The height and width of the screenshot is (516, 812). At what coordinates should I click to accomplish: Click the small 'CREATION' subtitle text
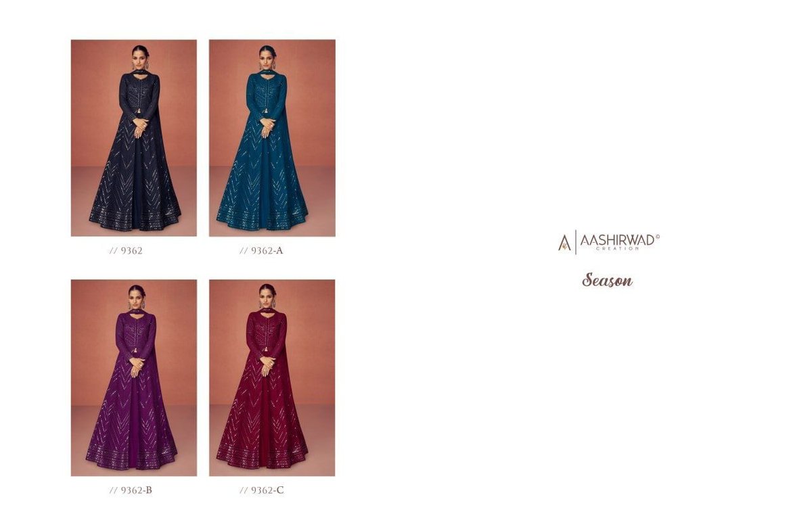pos(616,249)
